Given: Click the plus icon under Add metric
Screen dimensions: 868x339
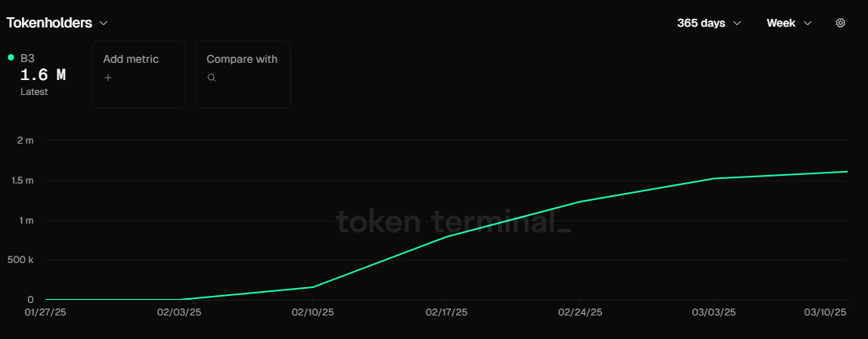Looking at the screenshot, I should click(108, 78).
